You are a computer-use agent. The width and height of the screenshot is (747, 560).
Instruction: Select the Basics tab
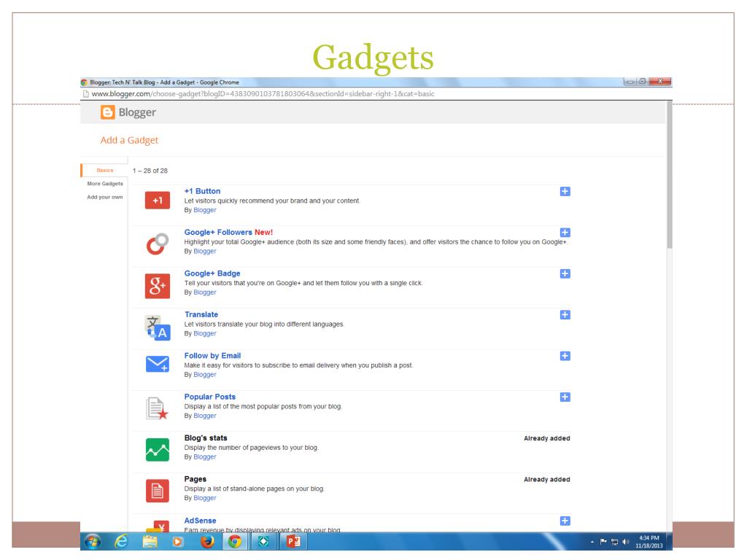105,171
